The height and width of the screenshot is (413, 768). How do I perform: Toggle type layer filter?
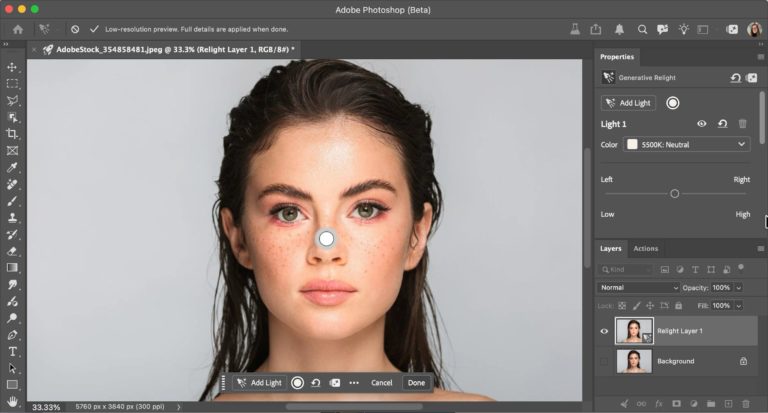point(695,269)
